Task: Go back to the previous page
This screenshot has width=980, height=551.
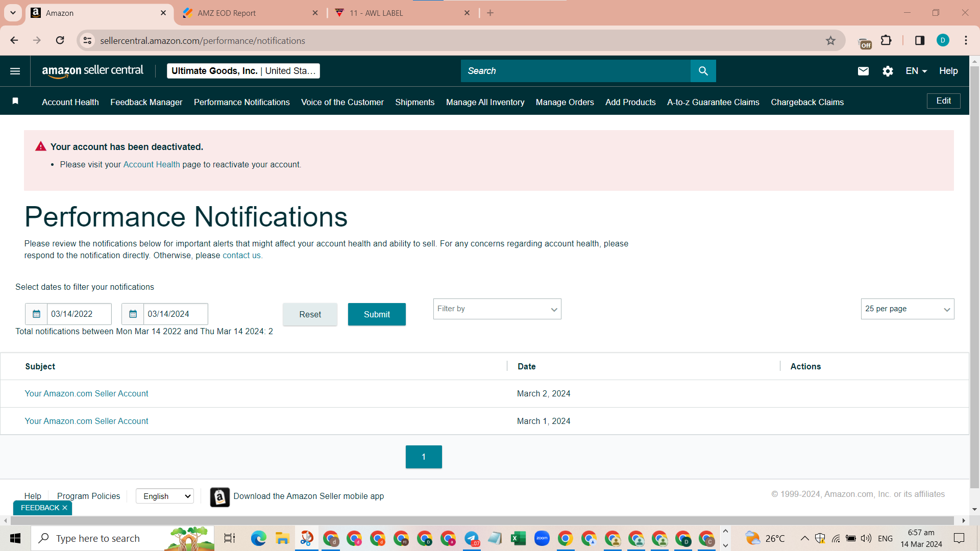Action: (x=14, y=40)
